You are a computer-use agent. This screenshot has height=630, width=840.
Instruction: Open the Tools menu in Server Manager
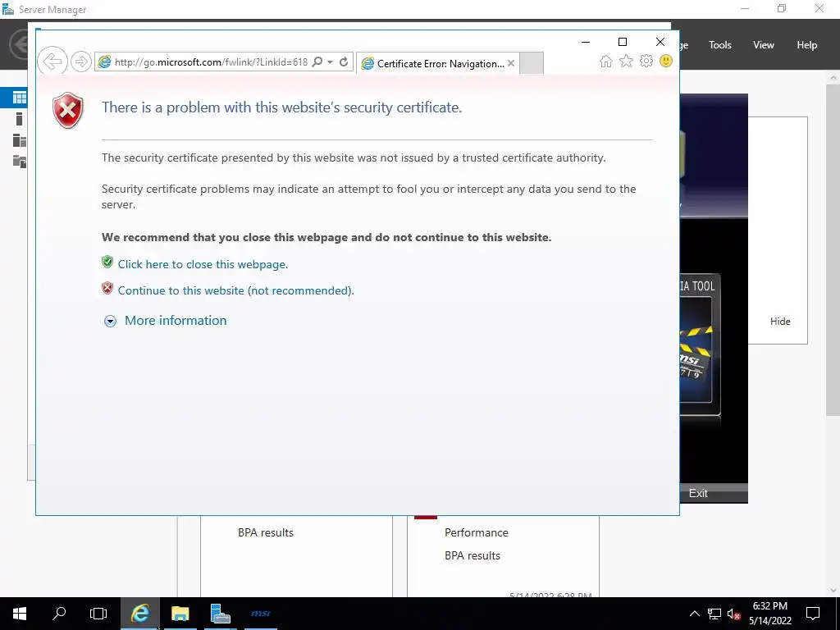(x=720, y=45)
